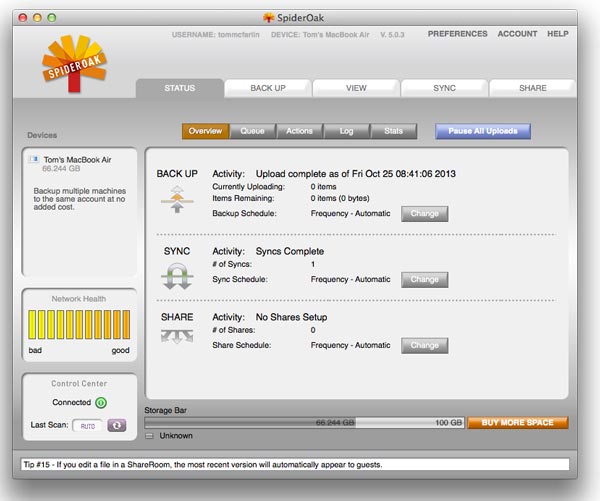The width and height of the screenshot is (600, 501).
Task: Click the SHARE section heading
Action: point(177,317)
